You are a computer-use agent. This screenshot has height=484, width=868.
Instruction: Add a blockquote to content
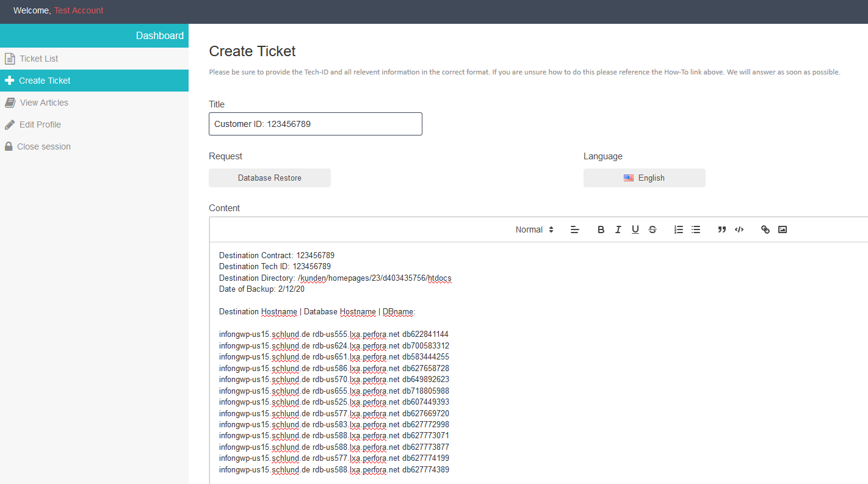click(x=722, y=229)
